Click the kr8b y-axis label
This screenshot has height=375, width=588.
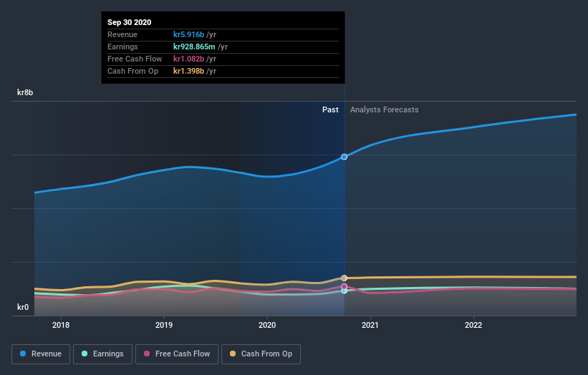coord(25,92)
